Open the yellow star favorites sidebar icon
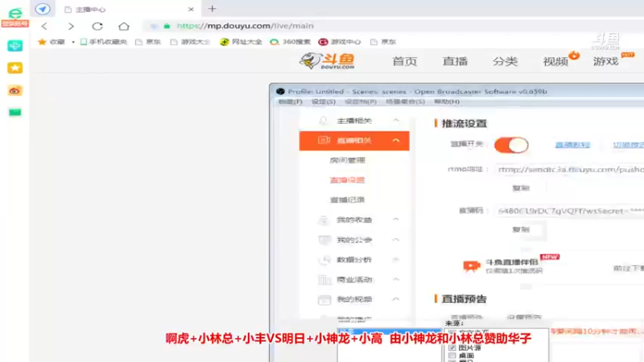 [x=14, y=68]
